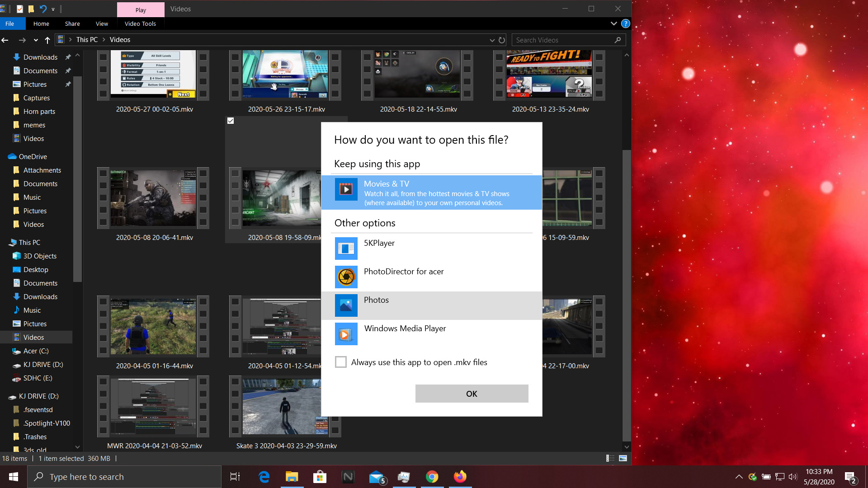Open Explorer Help icon

coord(626,23)
